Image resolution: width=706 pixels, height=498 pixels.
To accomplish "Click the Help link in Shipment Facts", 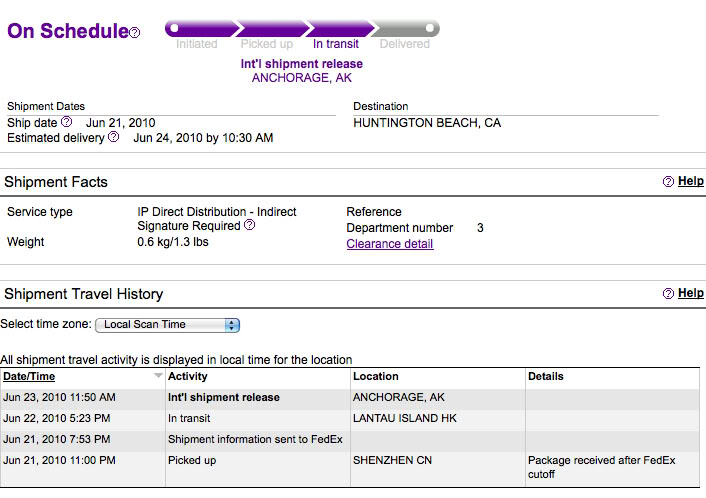I will (690, 182).
